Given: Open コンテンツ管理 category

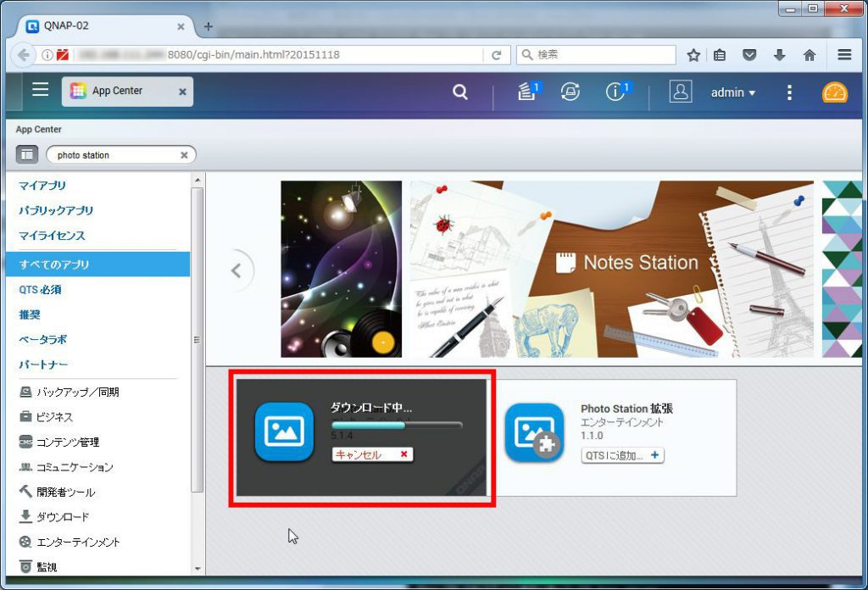Looking at the screenshot, I should pyautogui.click(x=59, y=442).
